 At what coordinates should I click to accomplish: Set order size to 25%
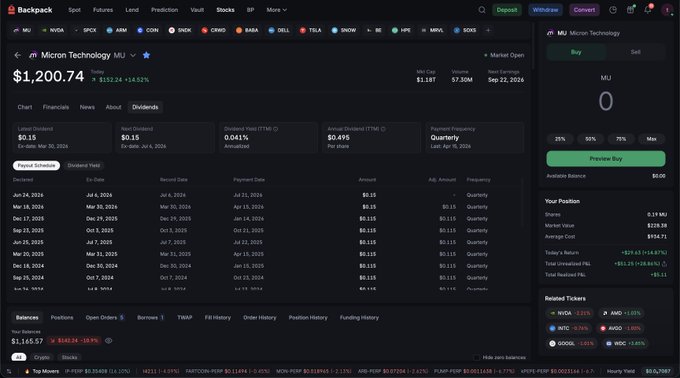click(x=560, y=139)
